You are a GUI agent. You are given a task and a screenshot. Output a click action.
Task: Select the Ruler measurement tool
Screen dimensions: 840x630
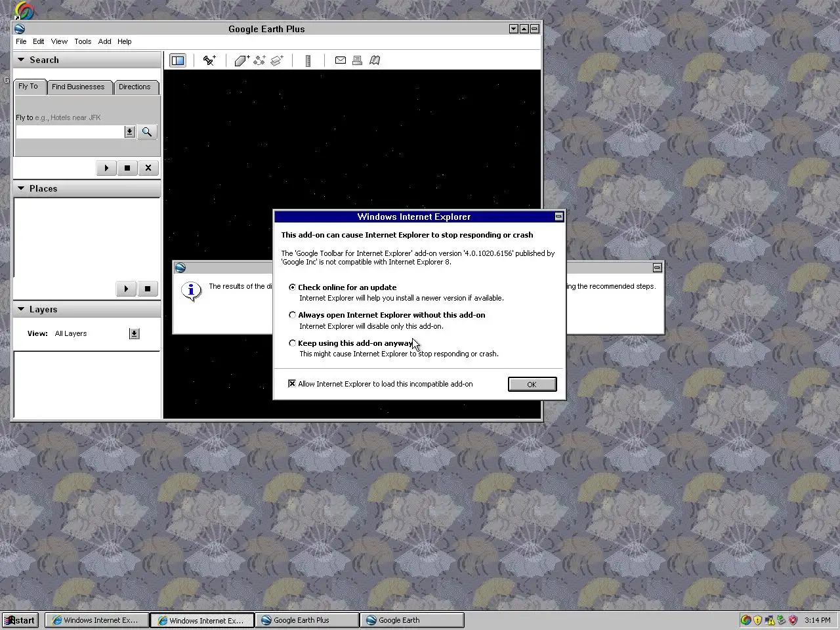pos(308,60)
